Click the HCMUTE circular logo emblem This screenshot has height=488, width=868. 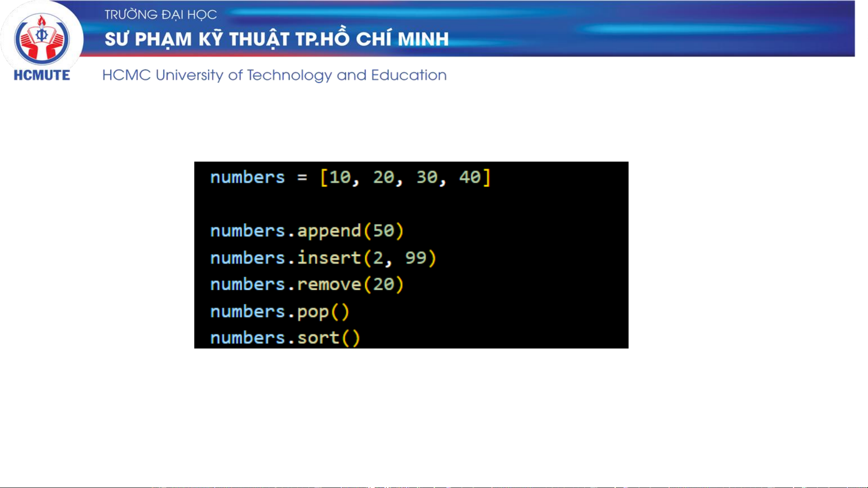click(42, 38)
